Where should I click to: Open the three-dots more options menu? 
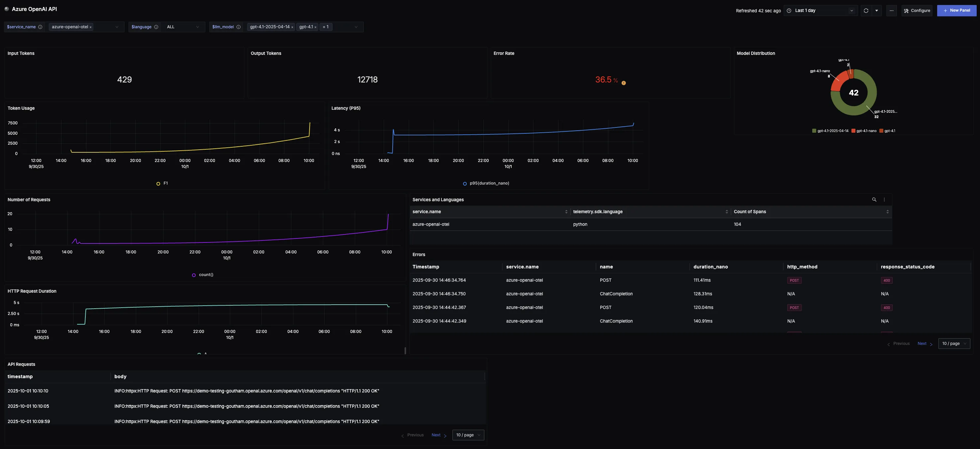point(891,11)
